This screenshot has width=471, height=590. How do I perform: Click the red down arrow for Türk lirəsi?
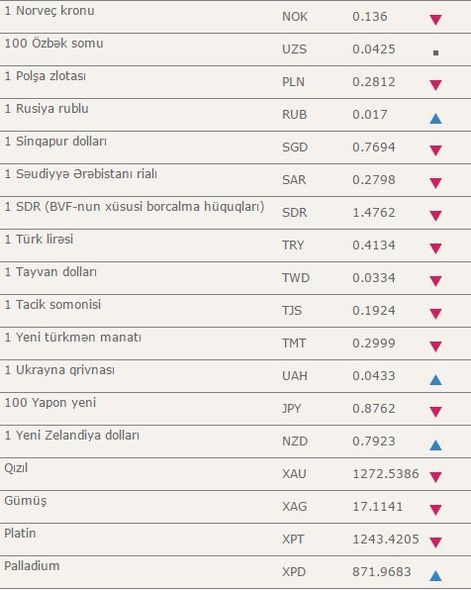click(x=435, y=248)
